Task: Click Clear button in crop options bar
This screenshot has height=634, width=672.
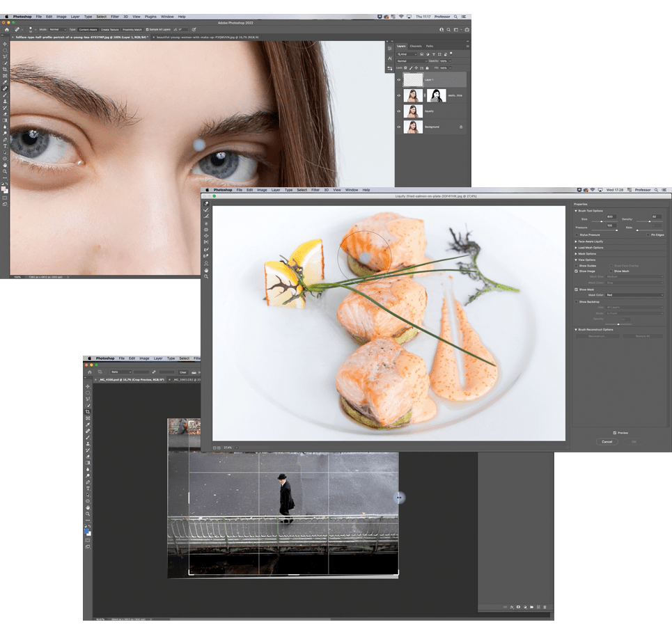Action: pyautogui.click(x=183, y=372)
